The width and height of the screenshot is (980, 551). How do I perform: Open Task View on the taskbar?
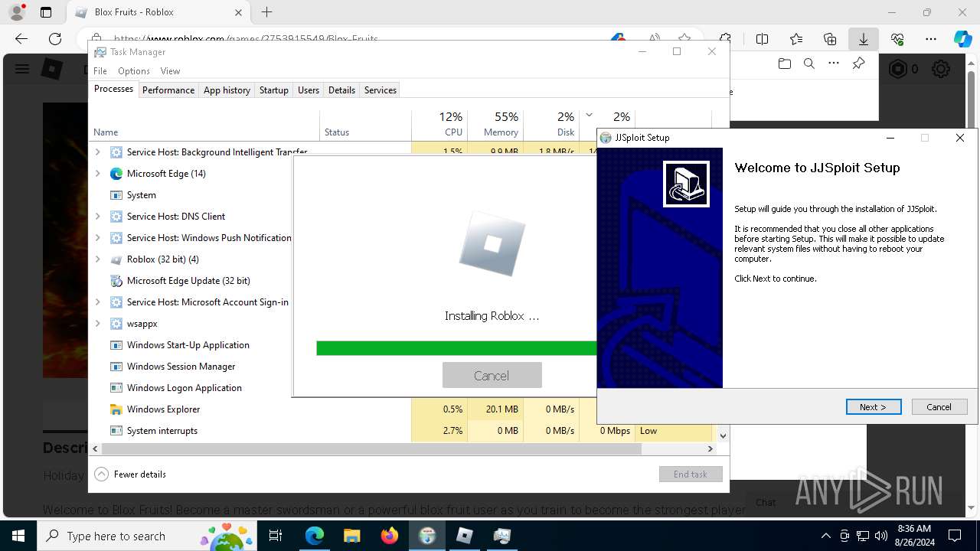coord(276,536)
